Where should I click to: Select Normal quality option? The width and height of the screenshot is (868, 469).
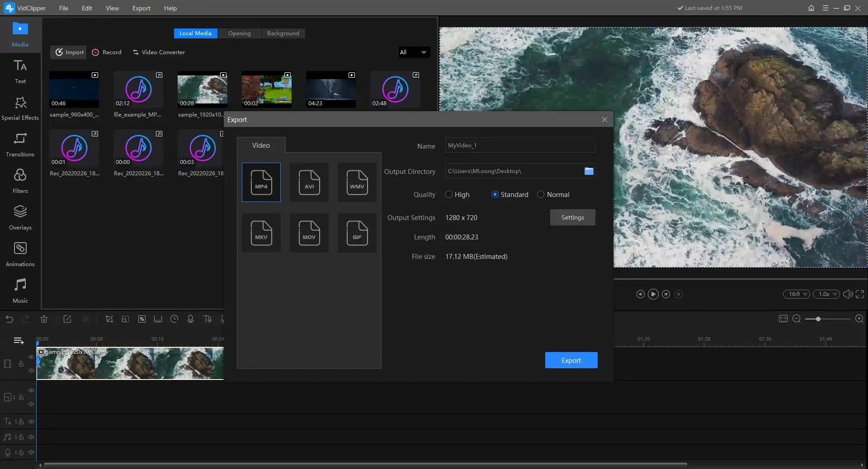542,195
